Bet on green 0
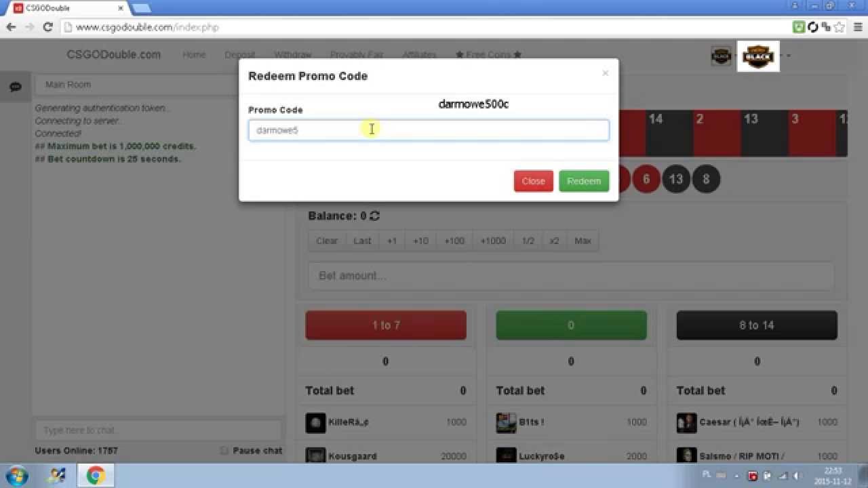This screenshot has height=488, width=868. click(571, 325)
